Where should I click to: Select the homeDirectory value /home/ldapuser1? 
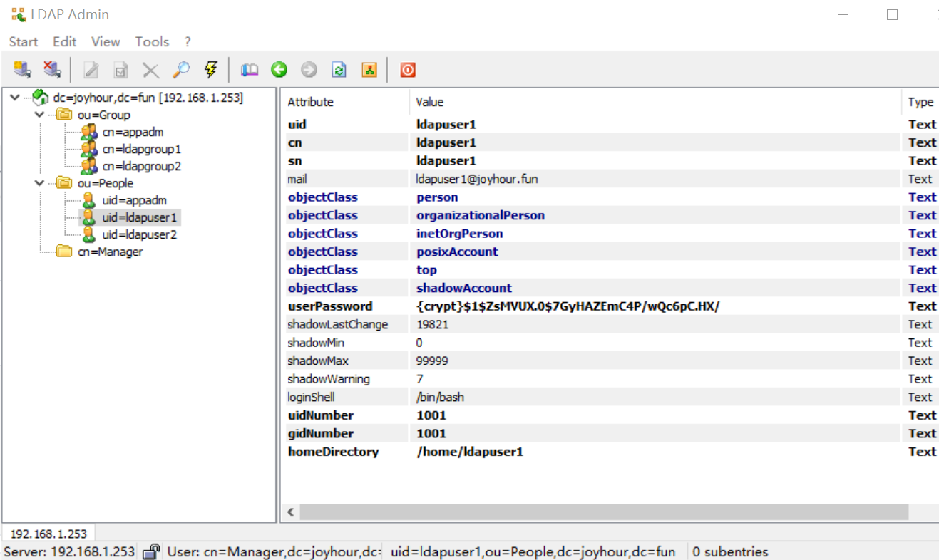click(470, 452)
